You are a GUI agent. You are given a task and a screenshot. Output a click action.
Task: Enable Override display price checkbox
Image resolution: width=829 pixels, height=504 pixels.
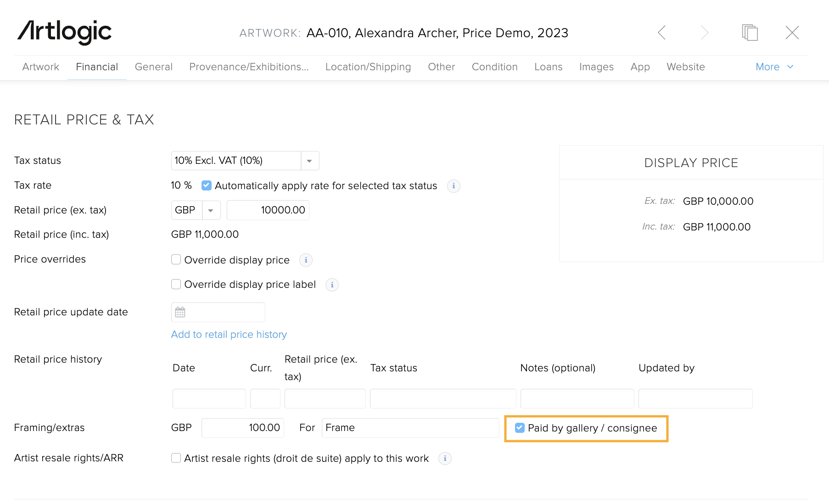(x=176, y=260)
